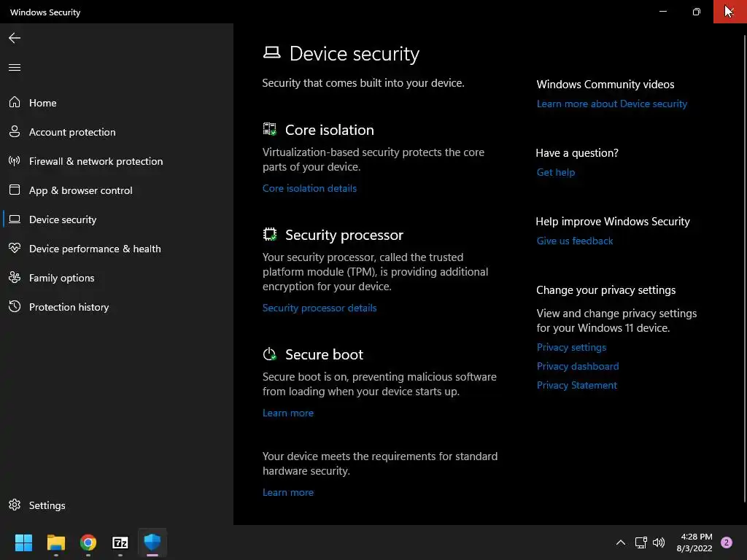Open Privacy dashboard link
This screenshot has height=560, width=747.
[x=578, y=366]
